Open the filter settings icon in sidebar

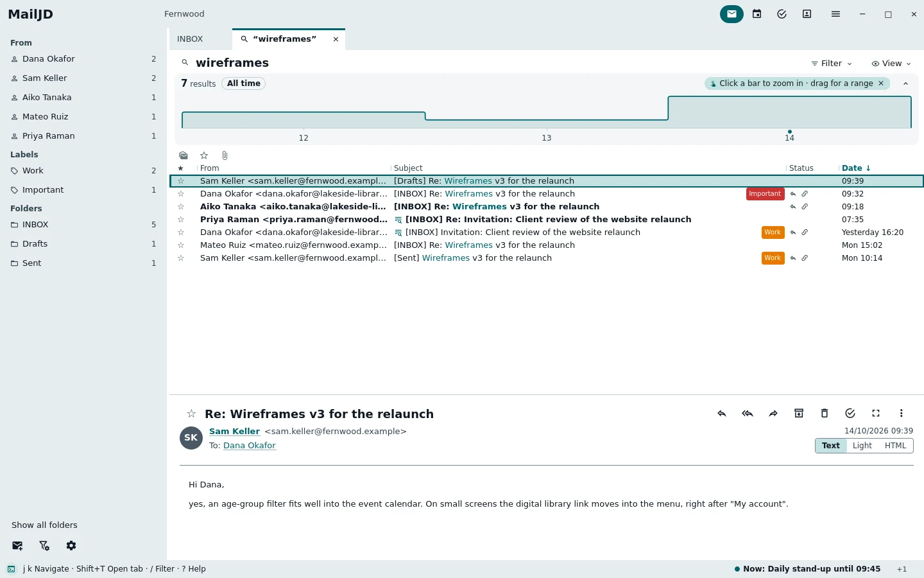click(x=44, y=546)
